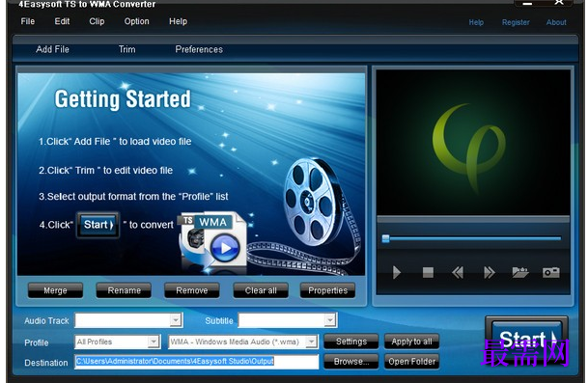
Task: Open file Properties button
Action: [x=327, y=290]
